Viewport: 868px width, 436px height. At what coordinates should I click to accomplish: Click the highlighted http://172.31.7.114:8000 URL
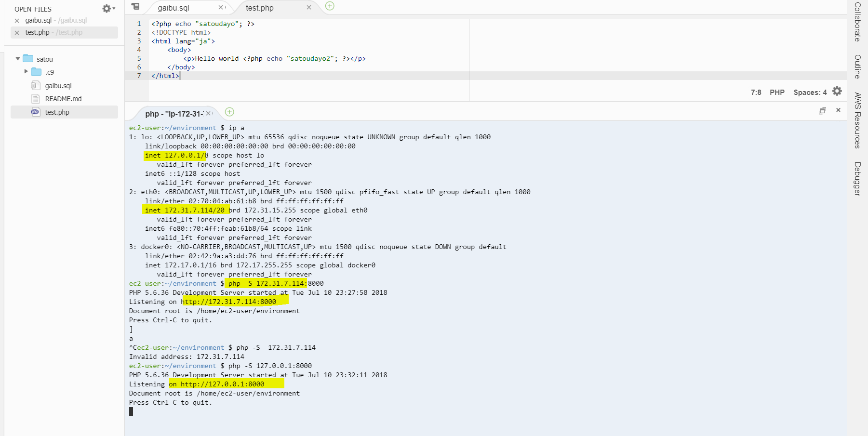228,302
